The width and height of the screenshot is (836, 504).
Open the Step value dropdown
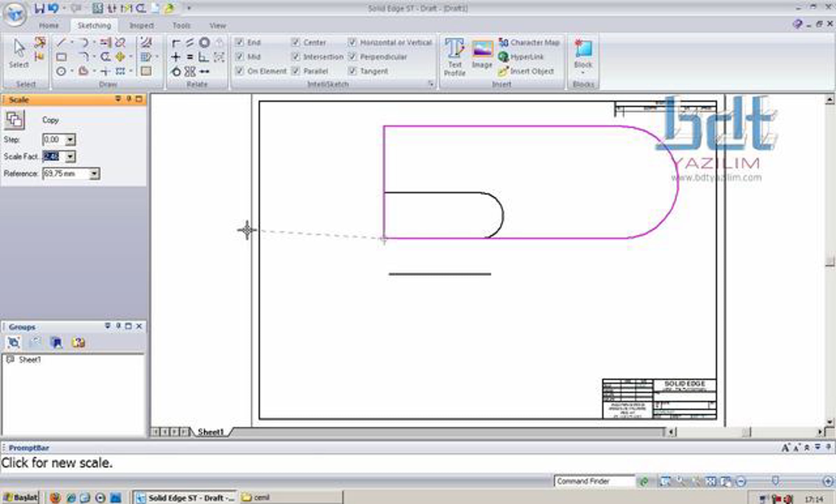(70, 140)
